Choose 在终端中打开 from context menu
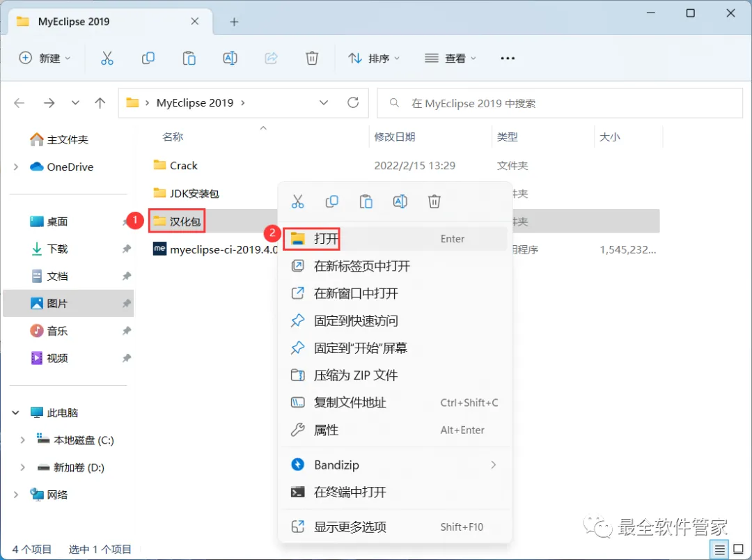This screenshot has height=560, width=752. pyautogui.click(x=395, y=492)
